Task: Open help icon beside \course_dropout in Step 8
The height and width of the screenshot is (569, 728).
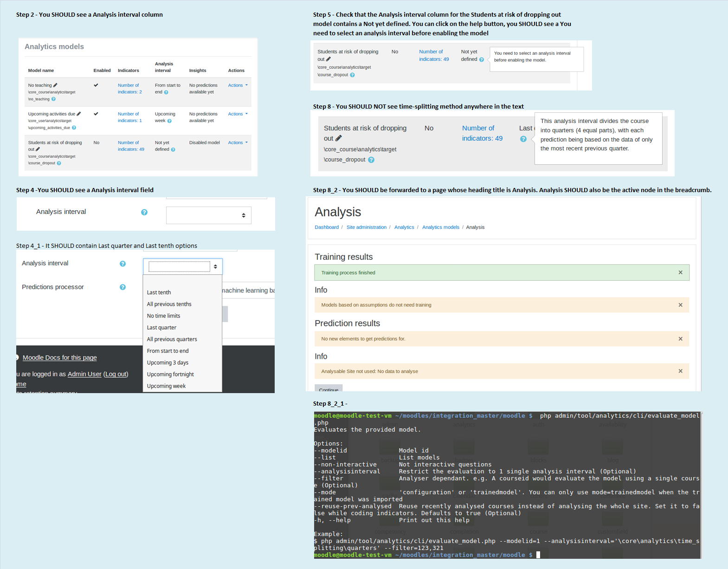Action: point(371,160)
